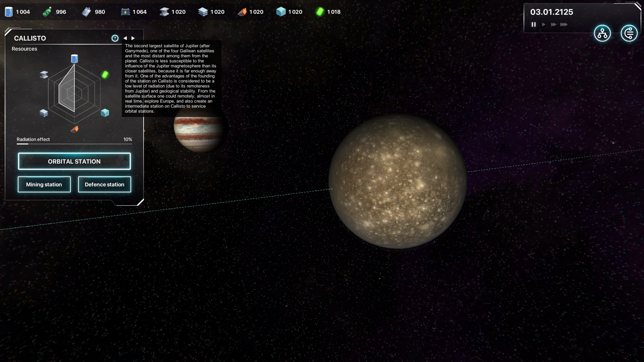Enable normal play speed
The image size is (644, 362).
544,24
